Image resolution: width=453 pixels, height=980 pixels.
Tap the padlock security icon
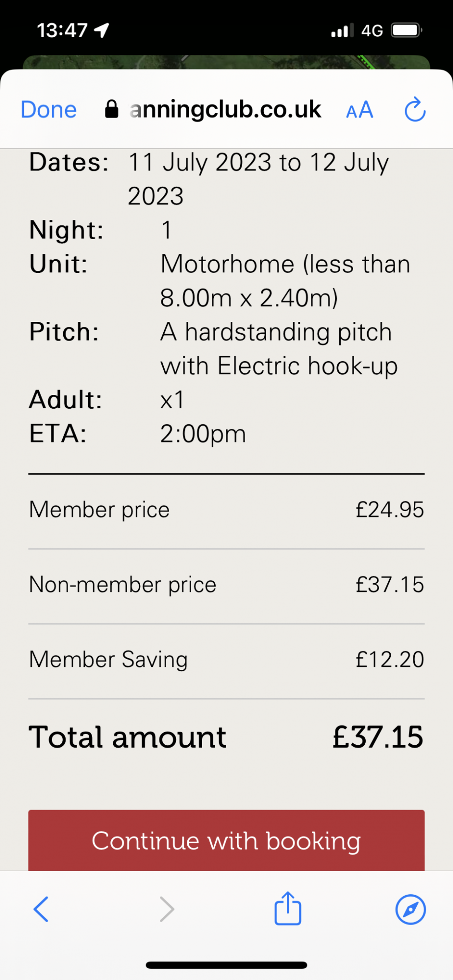112,109
